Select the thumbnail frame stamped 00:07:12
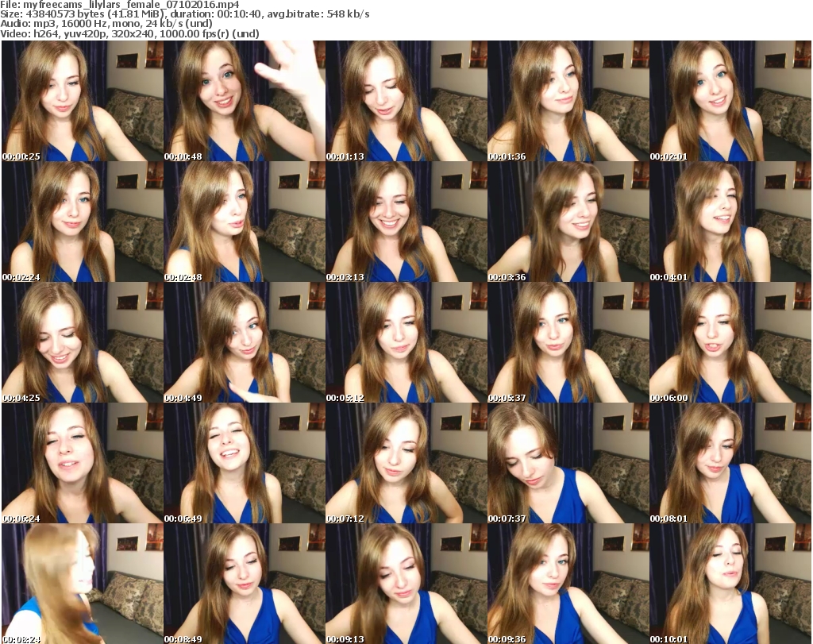Screen dimensions: 813x644 coord(406,463)
